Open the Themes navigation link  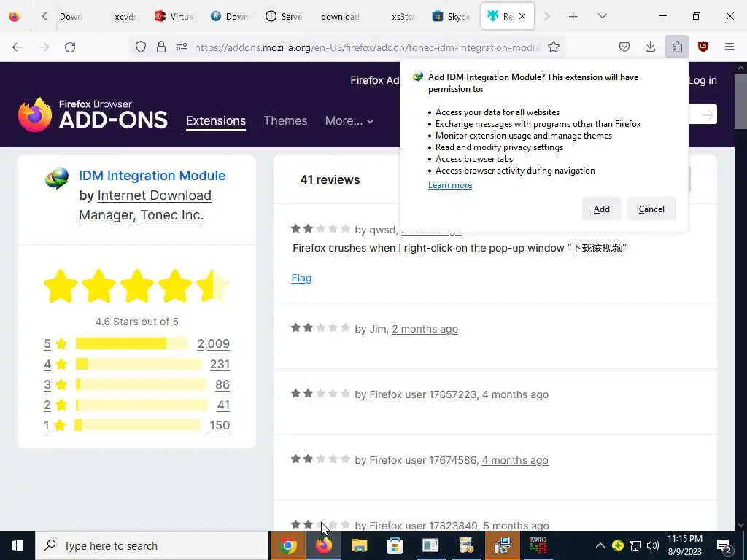coord(285,121)
